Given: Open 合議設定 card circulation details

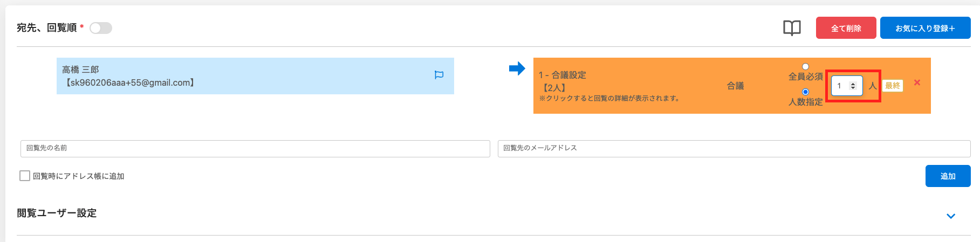Looking at the screenshot, I should click(x=609, y=86).
